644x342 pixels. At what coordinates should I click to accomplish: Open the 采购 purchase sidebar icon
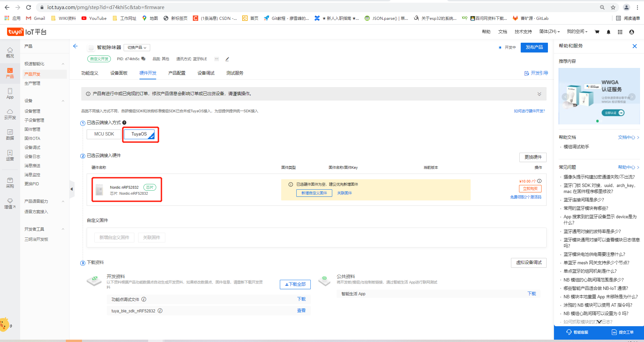10,183
